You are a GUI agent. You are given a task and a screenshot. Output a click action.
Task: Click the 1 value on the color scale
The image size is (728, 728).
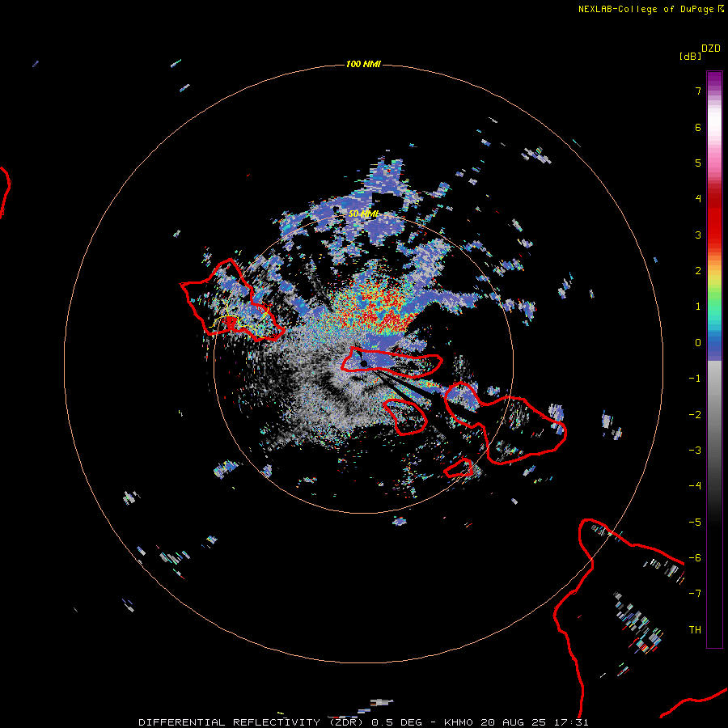coord(698,307)
